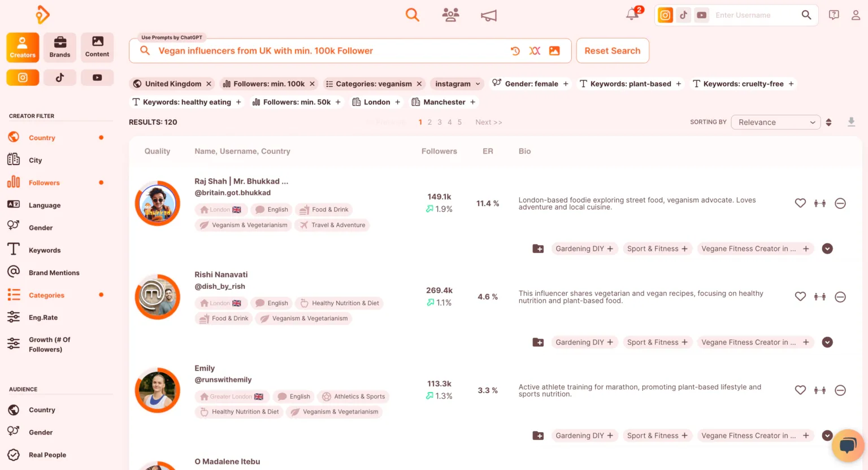This screenshot has width=868, height=470.
Task: Open the lookalike icon for Emily
Action: [x=820, y=390]
